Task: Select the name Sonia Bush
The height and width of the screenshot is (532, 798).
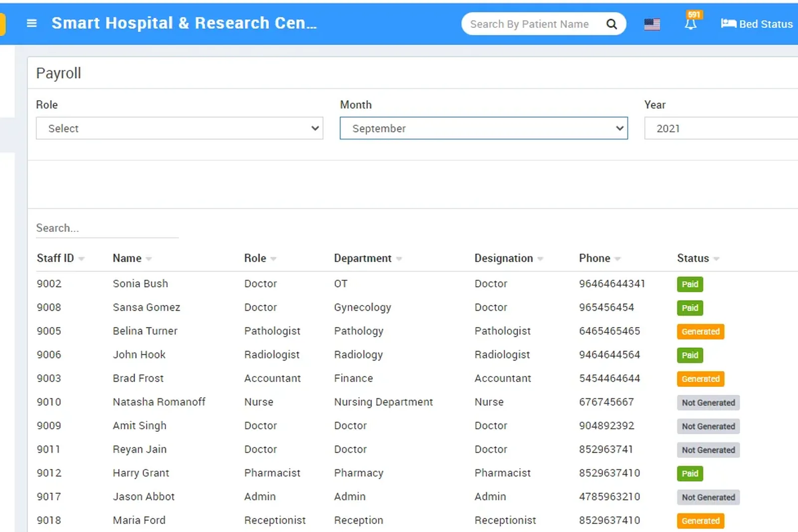Action: click(140, 284)
